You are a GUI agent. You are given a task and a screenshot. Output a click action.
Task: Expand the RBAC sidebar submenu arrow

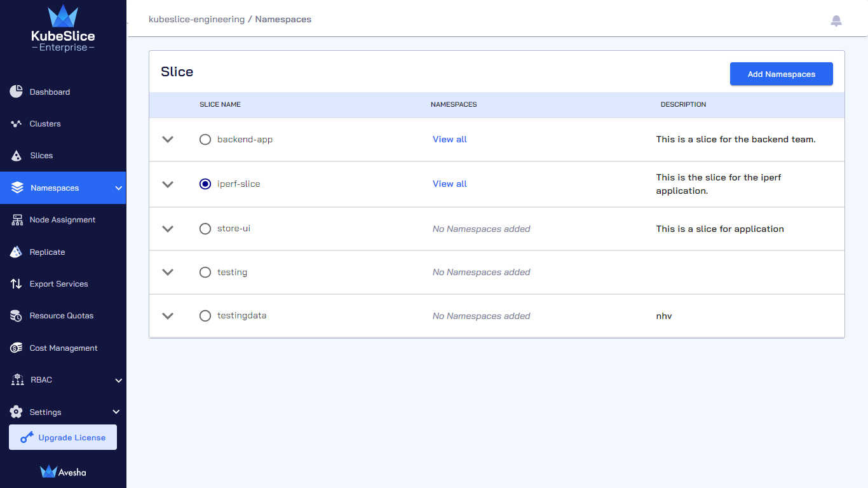(x=118, y=381)
